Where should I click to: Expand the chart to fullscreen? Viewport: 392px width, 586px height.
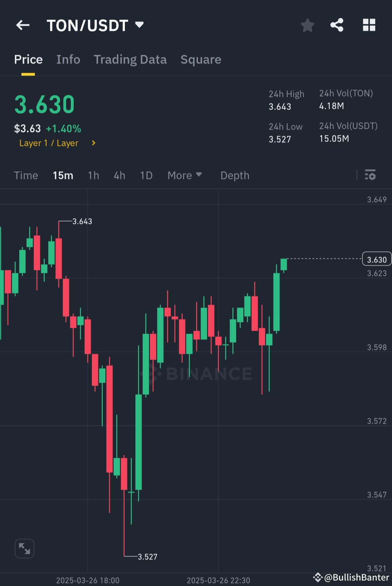[x=24, y=548]
